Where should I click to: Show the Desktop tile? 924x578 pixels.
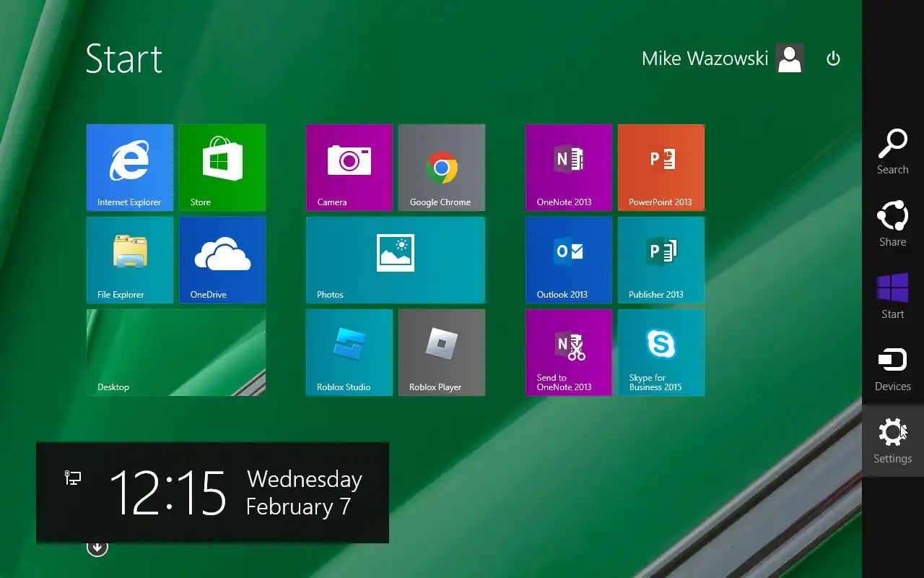[x=176, y=353]
